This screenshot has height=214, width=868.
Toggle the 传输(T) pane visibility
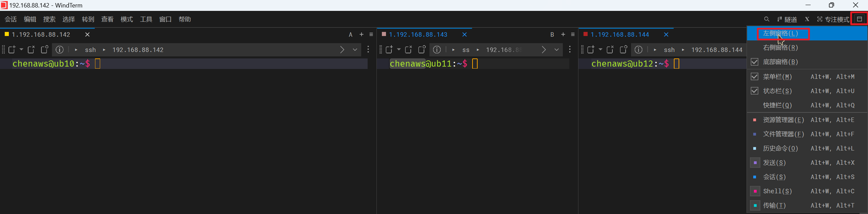coord(807,206)
